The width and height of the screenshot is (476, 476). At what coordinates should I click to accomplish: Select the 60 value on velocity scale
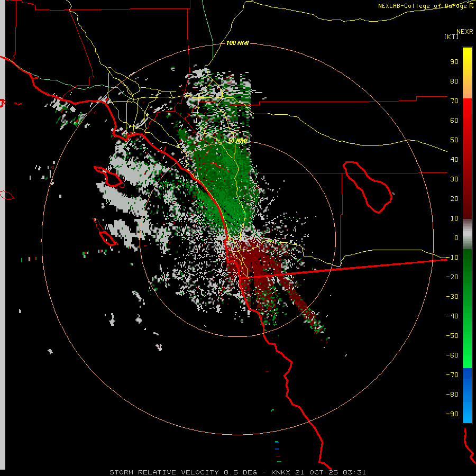click(454, 120)
